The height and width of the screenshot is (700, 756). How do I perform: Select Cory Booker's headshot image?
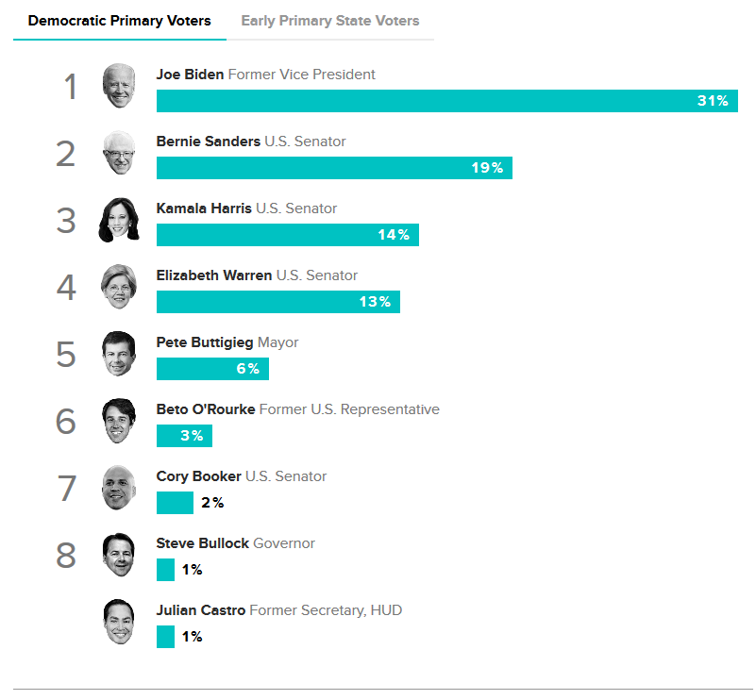pos(119,488)
